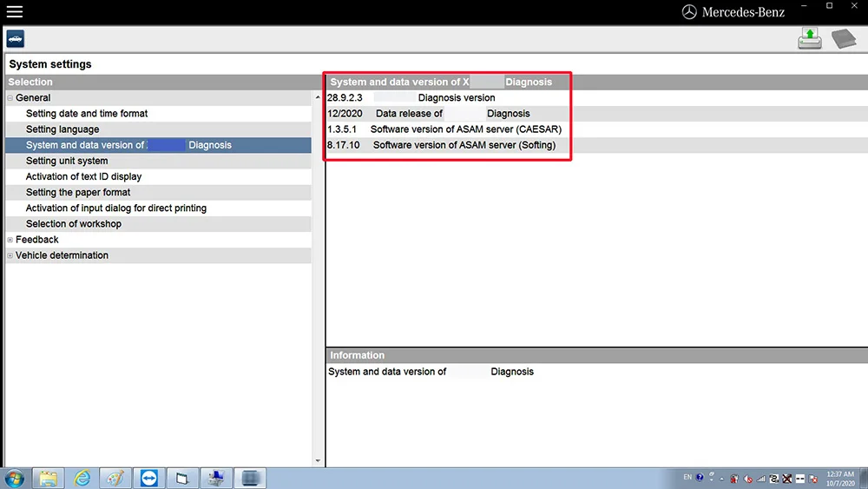This screenshot has height=489, width=868.
Task: Click the EN language indicator
Action: 687,478
